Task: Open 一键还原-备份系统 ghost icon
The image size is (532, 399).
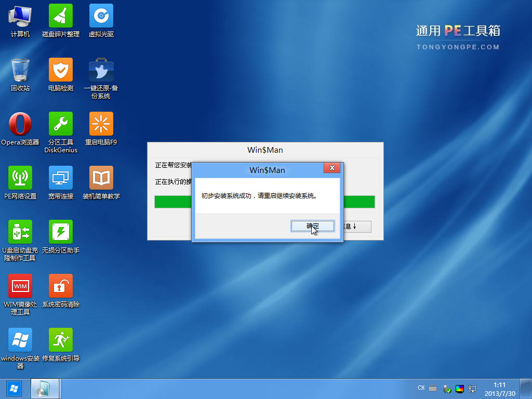Action: 101,78
